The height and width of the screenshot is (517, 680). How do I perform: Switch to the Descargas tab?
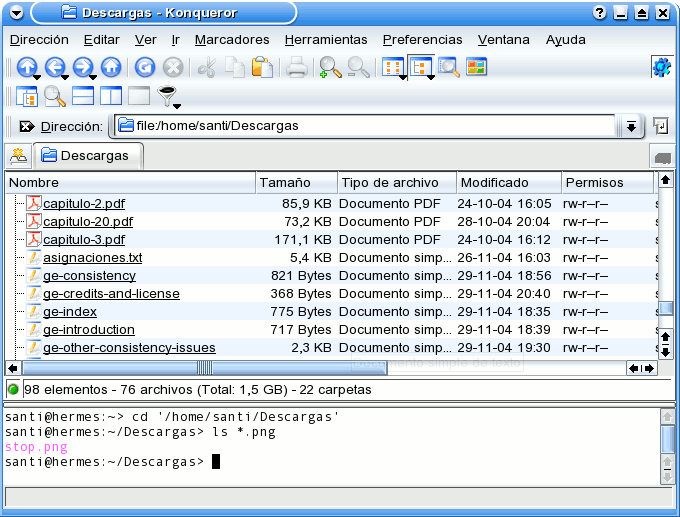88,156
